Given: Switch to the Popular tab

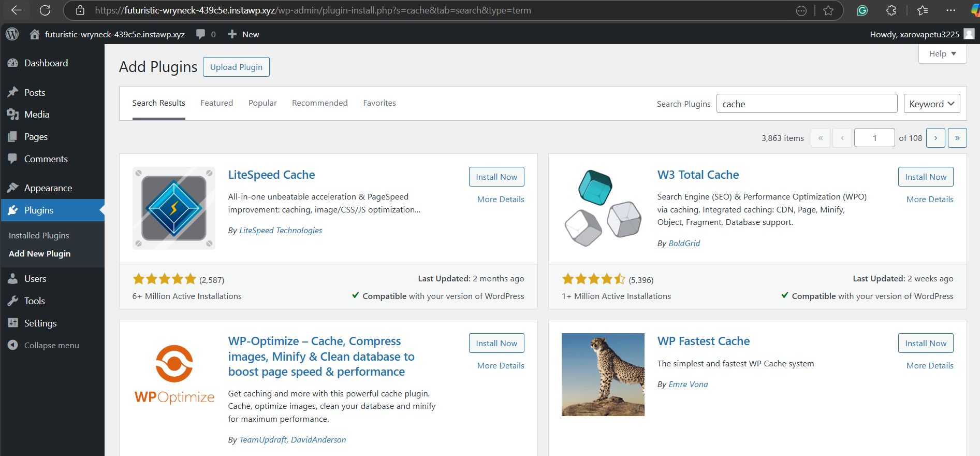Looking at the screenshot, I should (262, 103).
